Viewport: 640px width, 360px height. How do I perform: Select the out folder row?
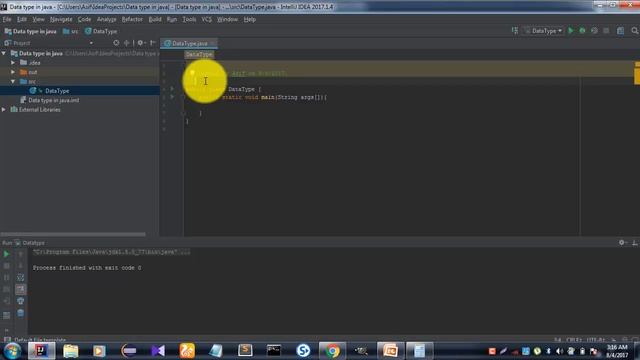(x=80, y=72)
